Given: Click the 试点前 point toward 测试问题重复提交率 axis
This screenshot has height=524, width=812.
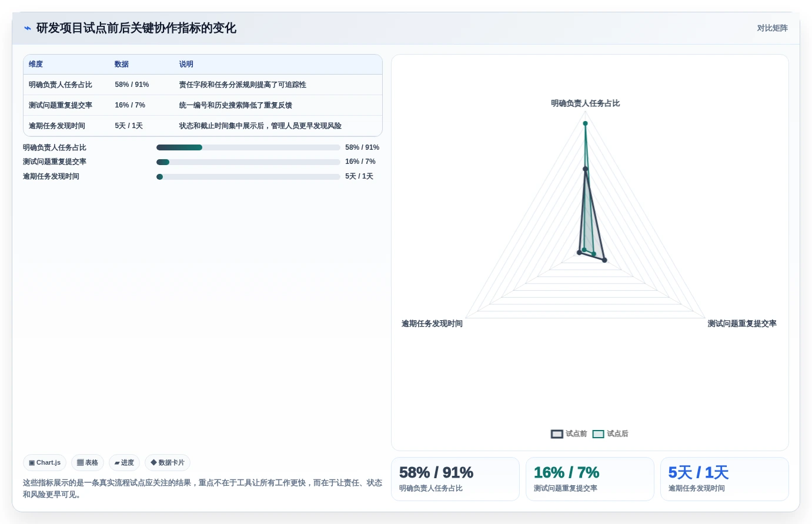Looking at the screenshot, I should click(x=604, y=260).
